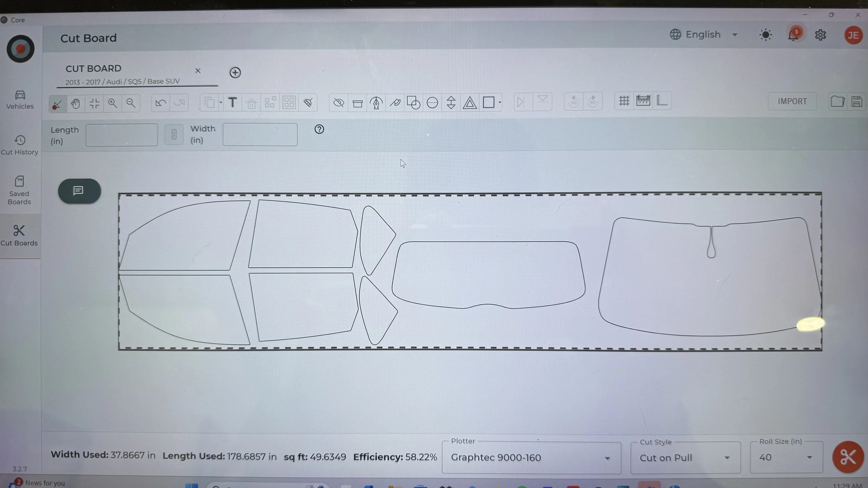The height and width of the screenshot is (488, 868).
Task: Select the hand pan tool
Action: coord(76,103)
